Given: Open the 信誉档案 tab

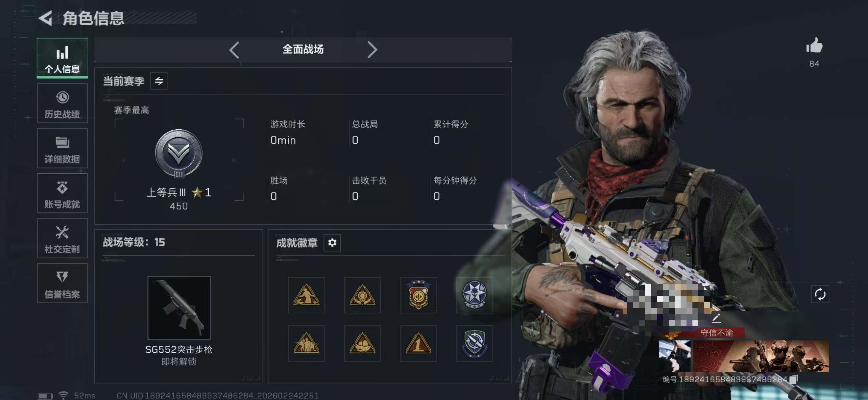Looking at the screenshot, I should [62, 284].
